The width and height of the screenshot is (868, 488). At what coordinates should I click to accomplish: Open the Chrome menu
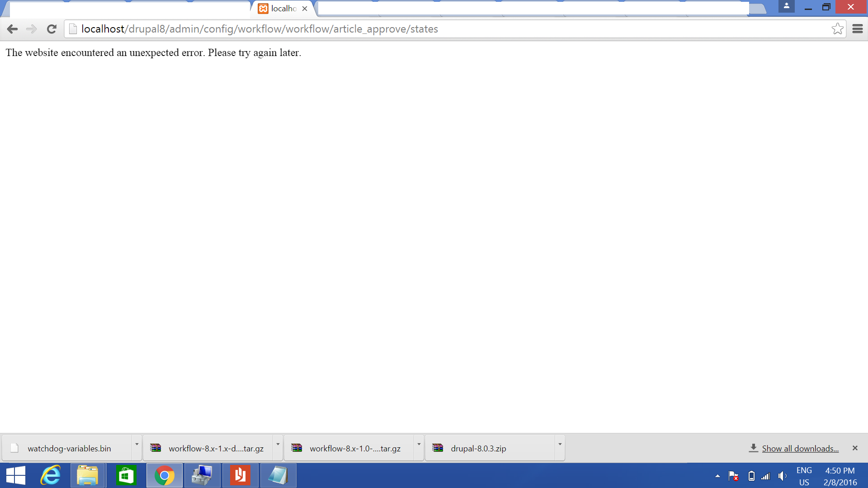858,28
